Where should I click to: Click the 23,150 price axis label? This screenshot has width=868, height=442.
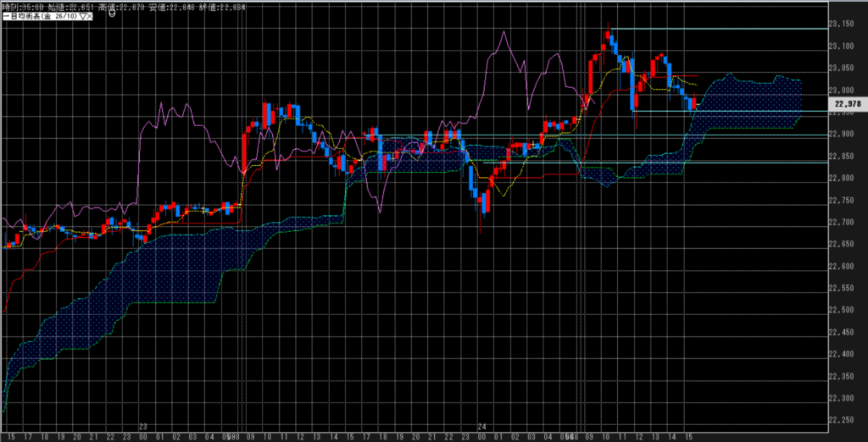pos(848,24)
